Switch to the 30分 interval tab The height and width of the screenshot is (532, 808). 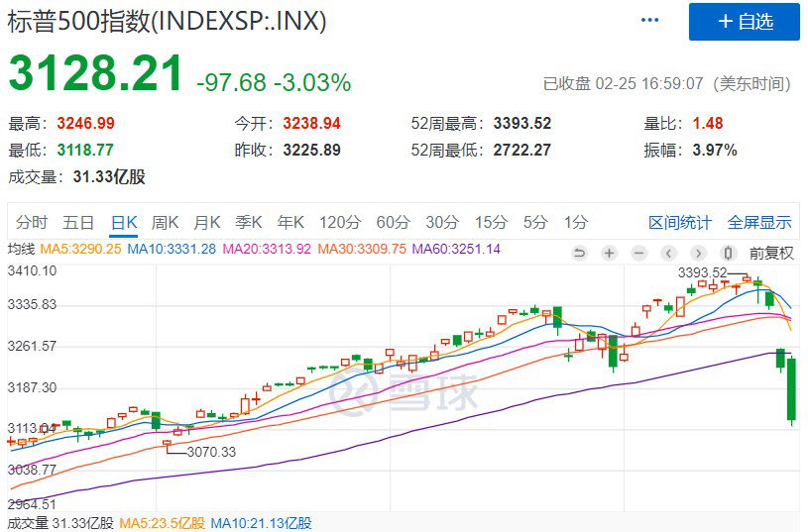coord(442,223)
